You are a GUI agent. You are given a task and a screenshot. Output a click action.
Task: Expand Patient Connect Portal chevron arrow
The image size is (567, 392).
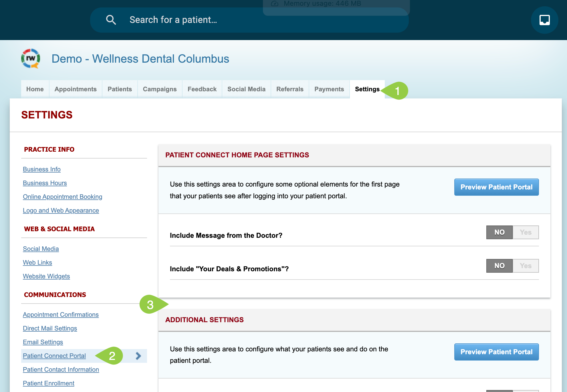(x=138, y=356)
